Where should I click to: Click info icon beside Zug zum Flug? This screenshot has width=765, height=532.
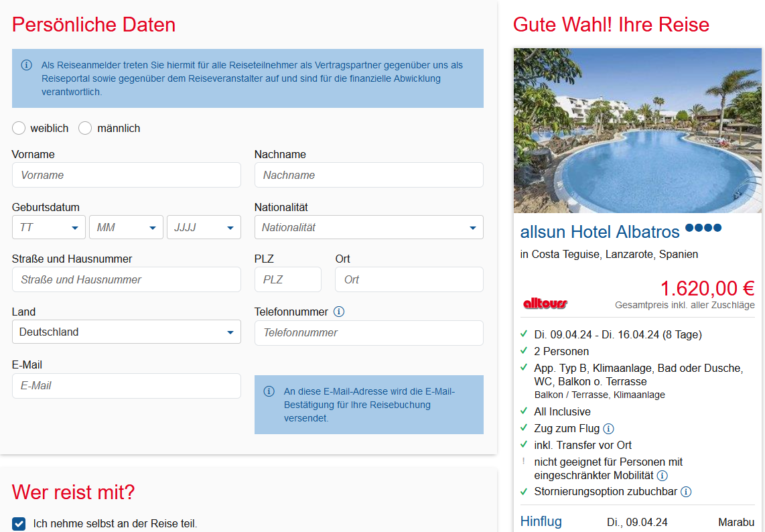pyautogui.click(x=608, y=429)
